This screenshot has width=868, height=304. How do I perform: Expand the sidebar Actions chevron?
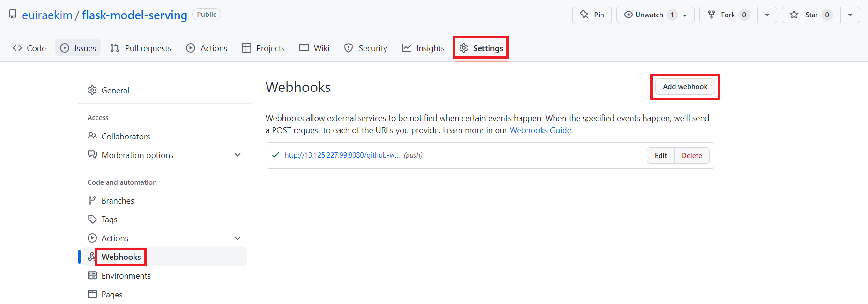point(237,238)
